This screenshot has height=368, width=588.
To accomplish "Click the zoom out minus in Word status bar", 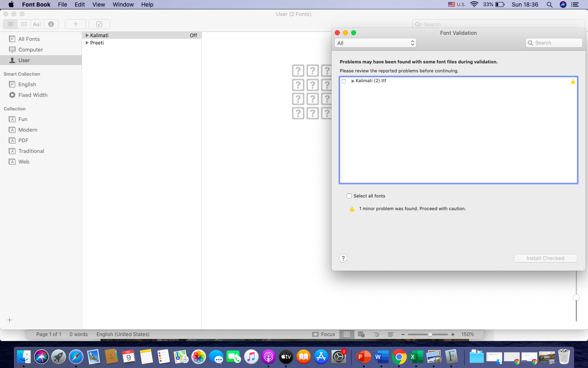I will (403, 334).
